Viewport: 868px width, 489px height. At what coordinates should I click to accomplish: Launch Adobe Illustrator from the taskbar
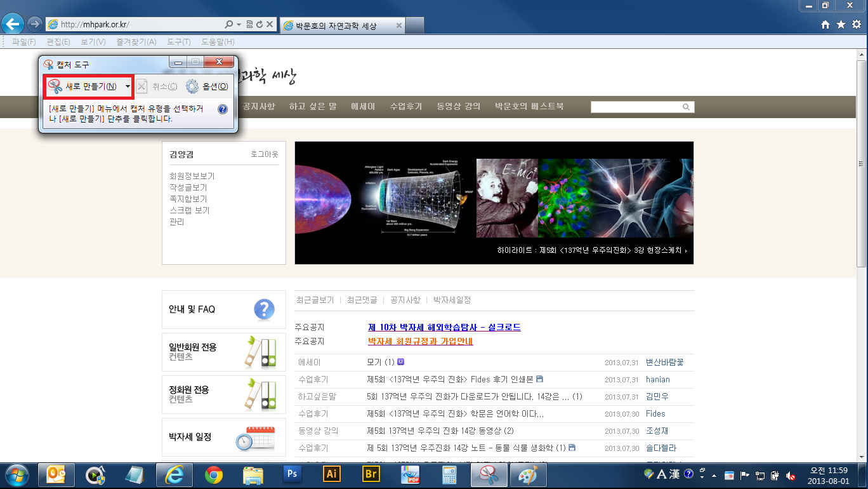331,474
